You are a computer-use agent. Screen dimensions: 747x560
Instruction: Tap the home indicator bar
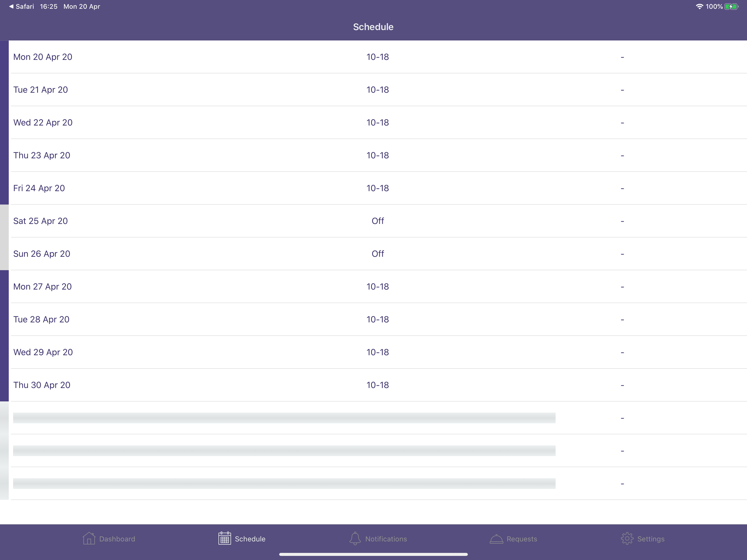pyautogui.click(x=373, y=554)
